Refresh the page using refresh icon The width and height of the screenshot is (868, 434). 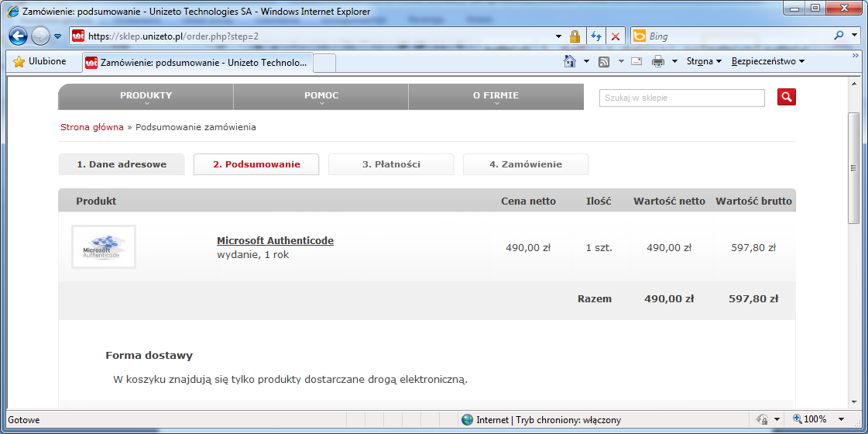click(x=595, y=36)
